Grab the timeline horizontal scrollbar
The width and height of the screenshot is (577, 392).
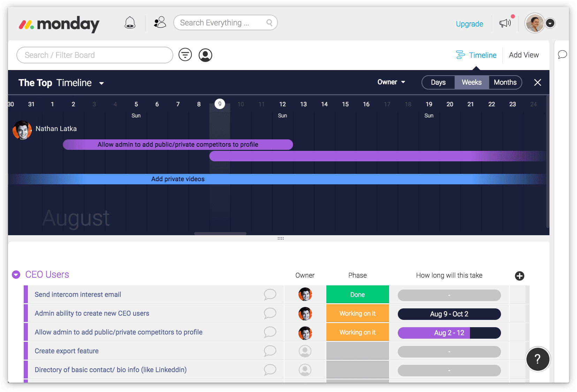[x=220, y=233]
